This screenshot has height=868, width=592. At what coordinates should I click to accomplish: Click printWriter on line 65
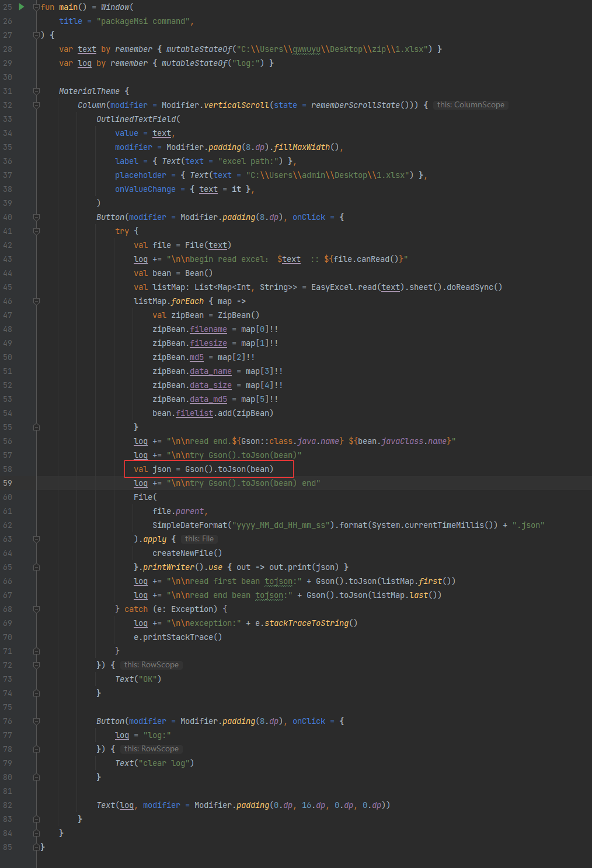tap(169, 567)
